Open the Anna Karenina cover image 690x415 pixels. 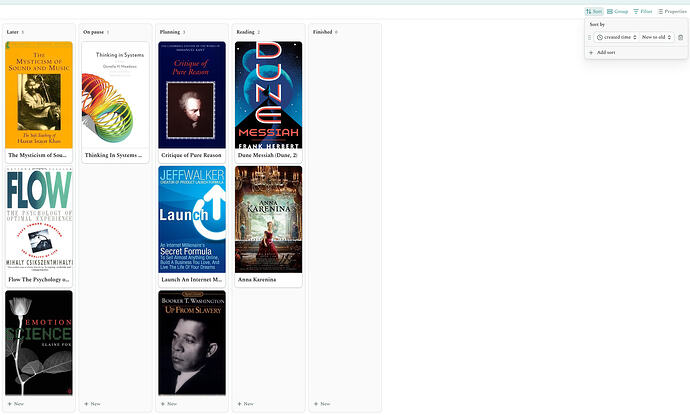(268, 219)
